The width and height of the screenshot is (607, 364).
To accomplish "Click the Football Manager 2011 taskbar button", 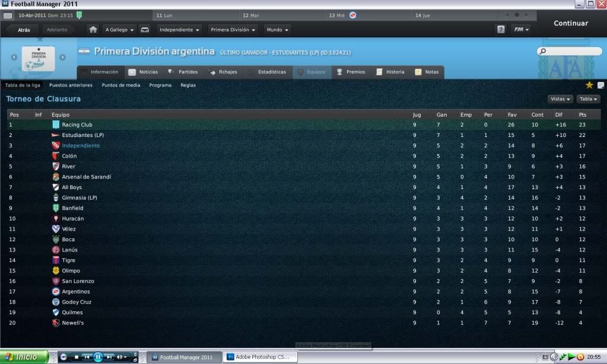I will tap(185, 357).
